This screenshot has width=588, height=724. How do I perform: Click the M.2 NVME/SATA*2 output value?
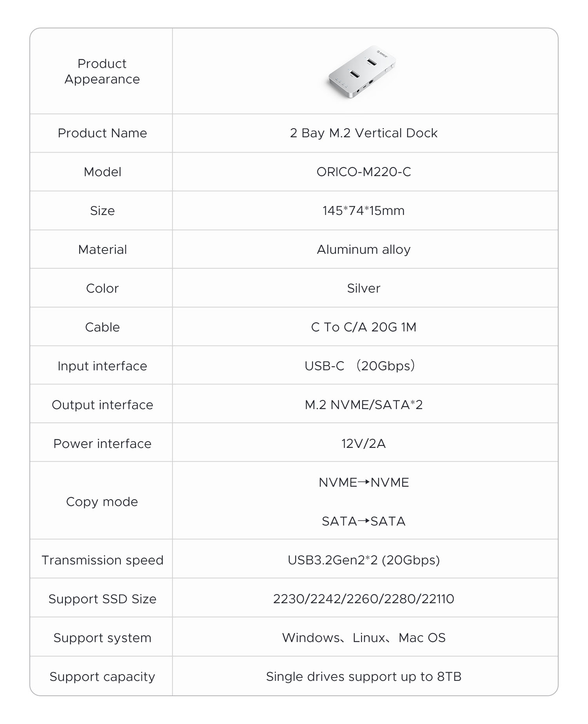point(363,405)
